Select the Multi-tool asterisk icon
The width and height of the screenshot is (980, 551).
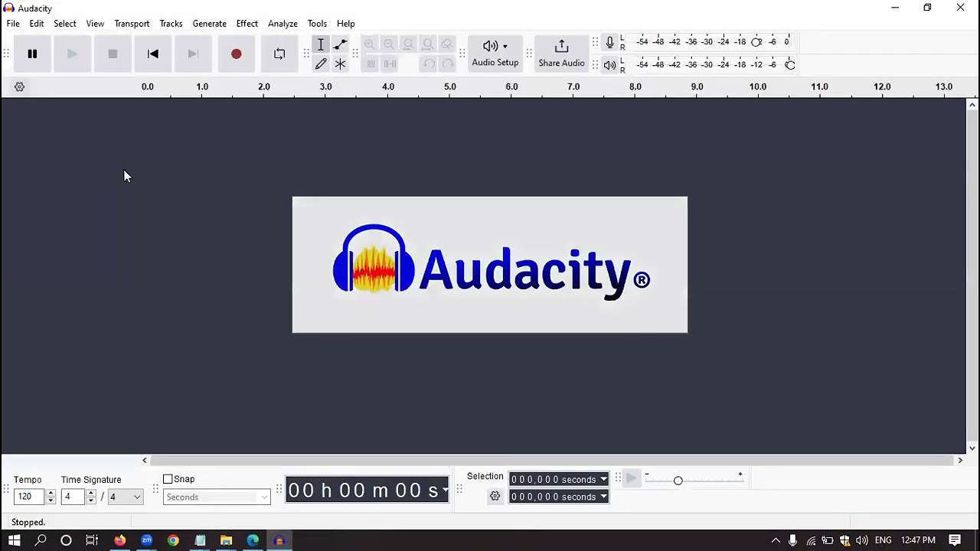[x=340, y=64]
